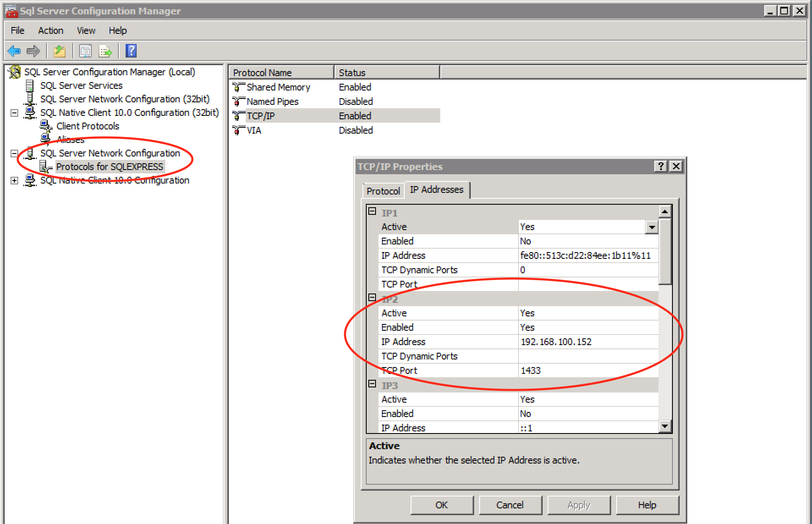Switch to the Protocol tab
This screenshot has width=812, height=524.
pyautogui.click(x=383, y=191)
